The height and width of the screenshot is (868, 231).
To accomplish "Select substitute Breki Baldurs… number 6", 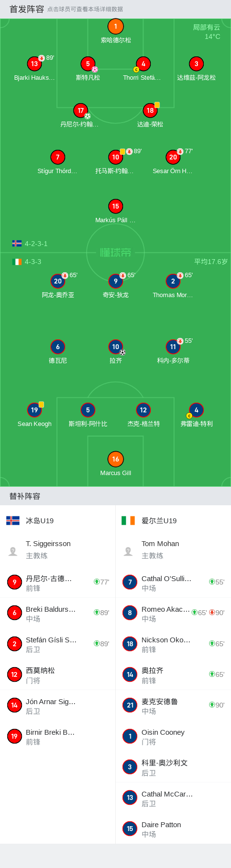I will coord(57,613).
